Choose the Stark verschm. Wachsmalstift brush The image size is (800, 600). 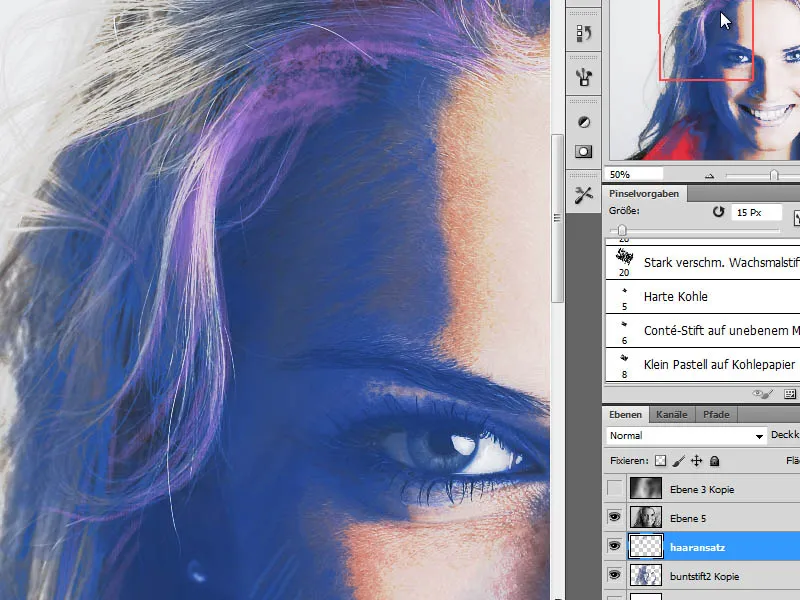(703, 262)
